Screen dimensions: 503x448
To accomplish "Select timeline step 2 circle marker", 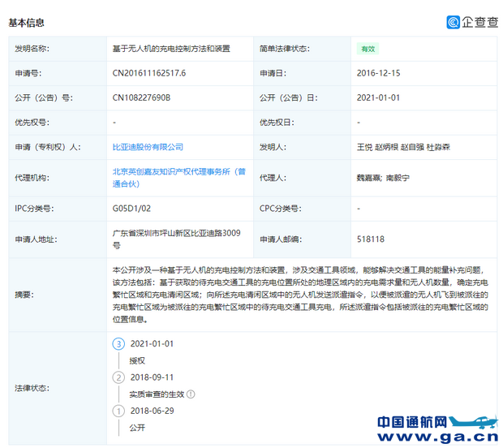I will [x=118, y=377].
